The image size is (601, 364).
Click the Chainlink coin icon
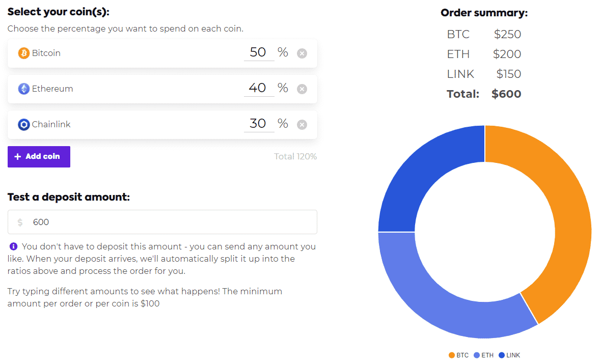[24, 124]
